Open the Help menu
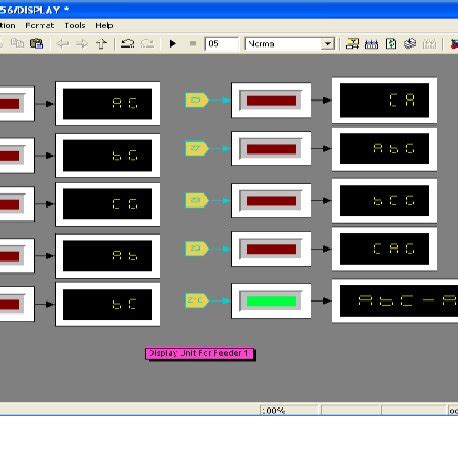This screenshot has height=458, width=458. coord(104,25)
